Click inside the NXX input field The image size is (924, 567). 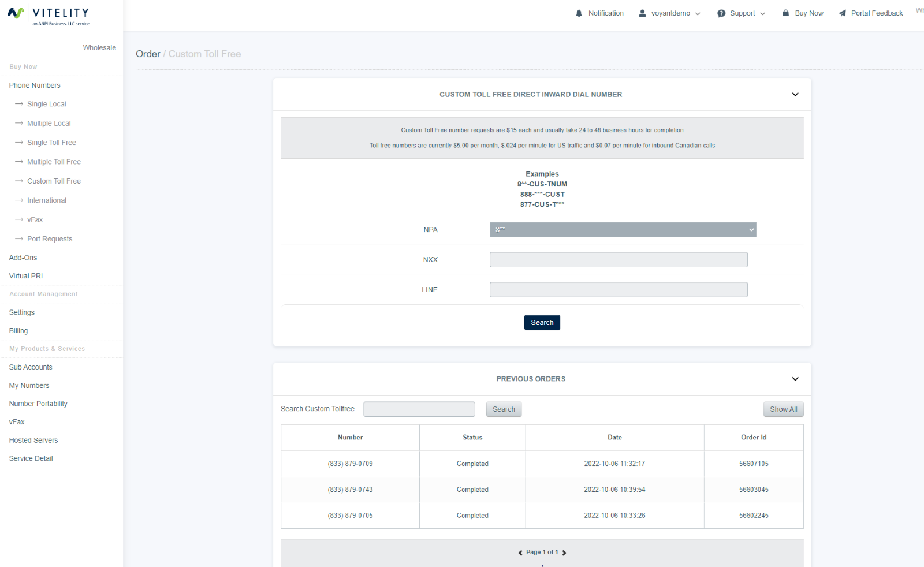click(x=618, y=259)
